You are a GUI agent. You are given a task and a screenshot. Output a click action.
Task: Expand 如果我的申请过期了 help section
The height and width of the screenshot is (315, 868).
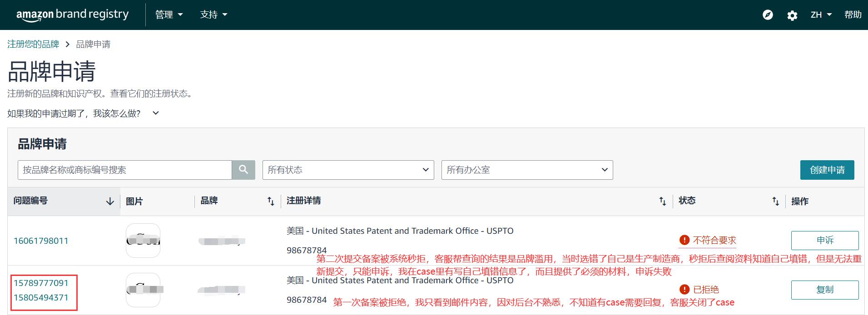(83, 113)
